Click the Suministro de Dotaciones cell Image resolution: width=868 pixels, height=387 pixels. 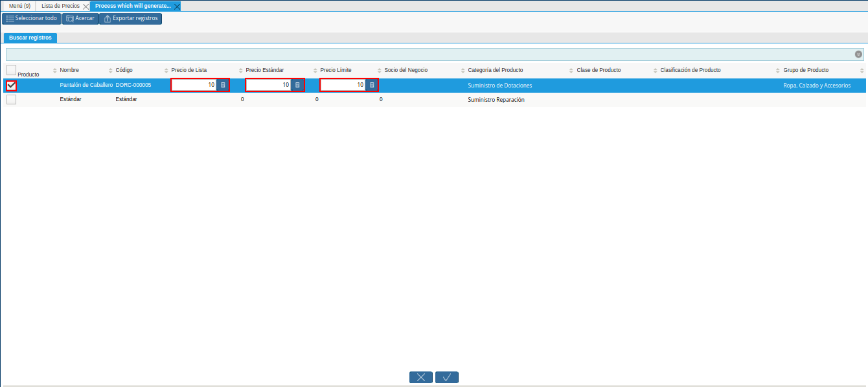pyautogui.click(x=500, y=85)
